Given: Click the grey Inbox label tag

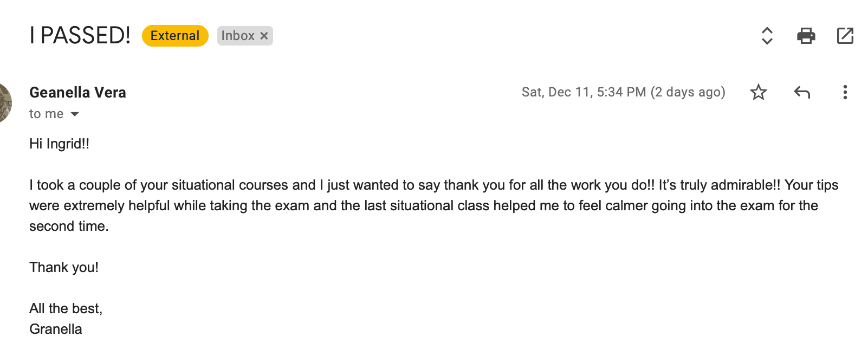Looking at the screenshot, I should click(x=237, y=36).
